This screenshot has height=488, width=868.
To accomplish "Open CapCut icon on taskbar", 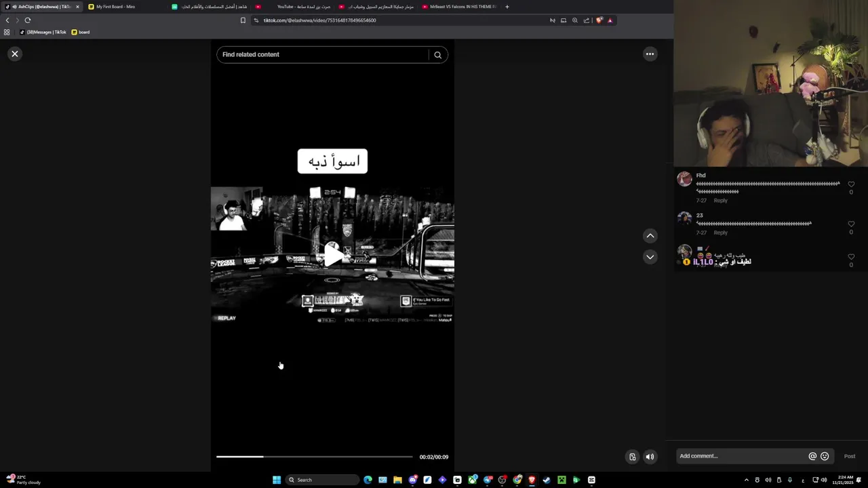I will [x=591, y=480].
